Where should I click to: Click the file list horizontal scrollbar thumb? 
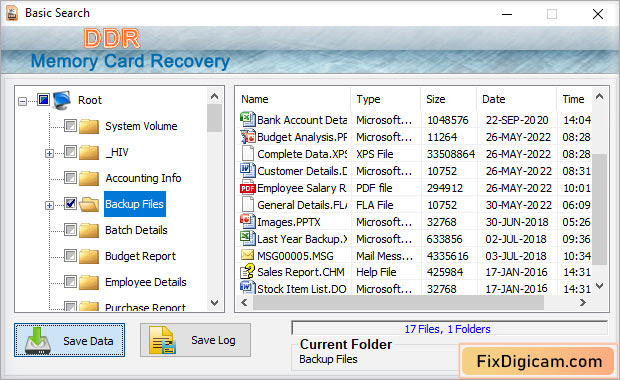pos(398,303)
